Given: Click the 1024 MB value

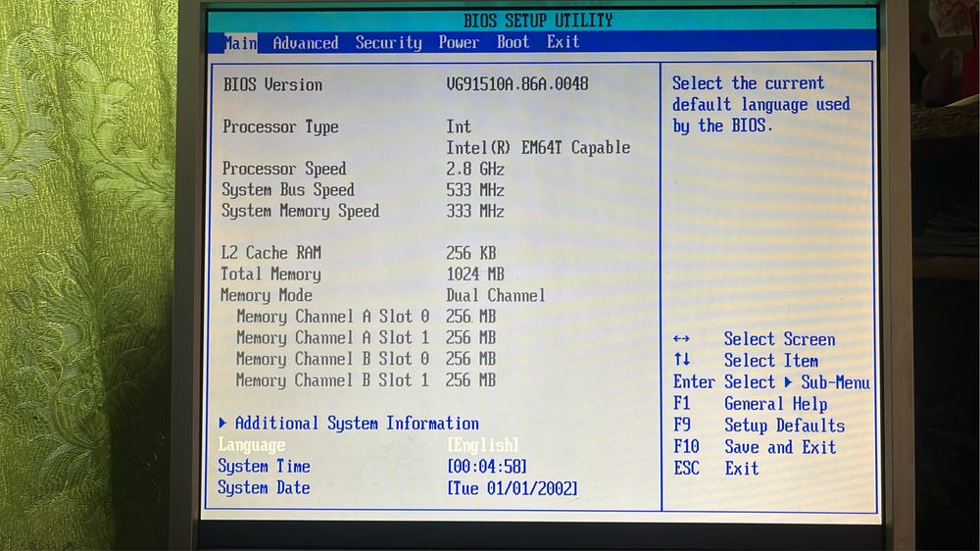Looking at the screenshot, I should 475,274.
